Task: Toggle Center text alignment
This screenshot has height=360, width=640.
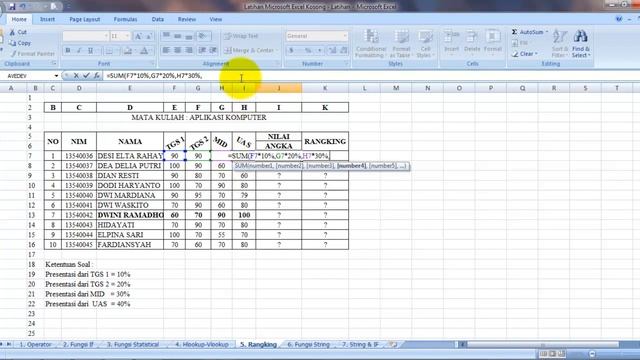Action: tap(178, 50)
